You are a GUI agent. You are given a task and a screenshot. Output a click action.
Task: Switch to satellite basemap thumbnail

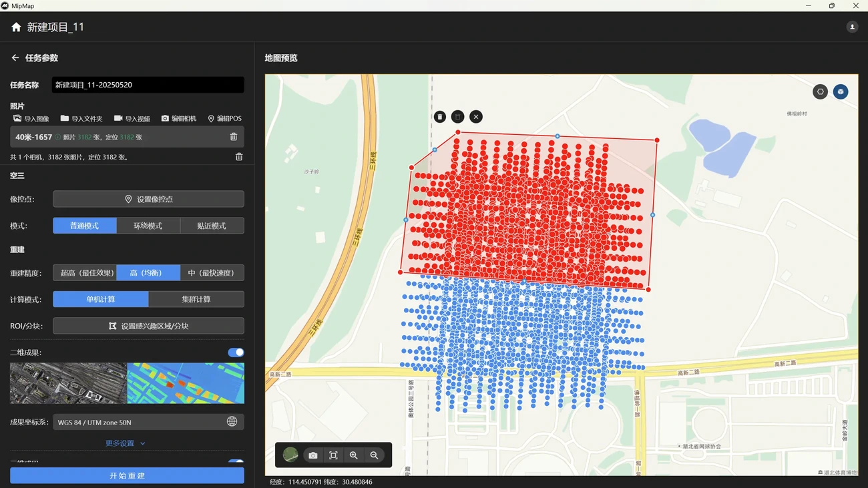[290, 455]
